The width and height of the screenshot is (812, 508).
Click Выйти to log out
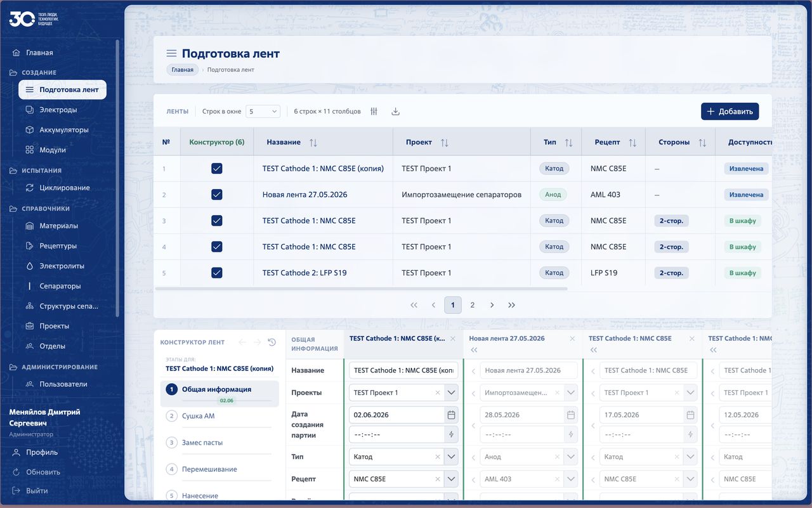click(30, 491)
